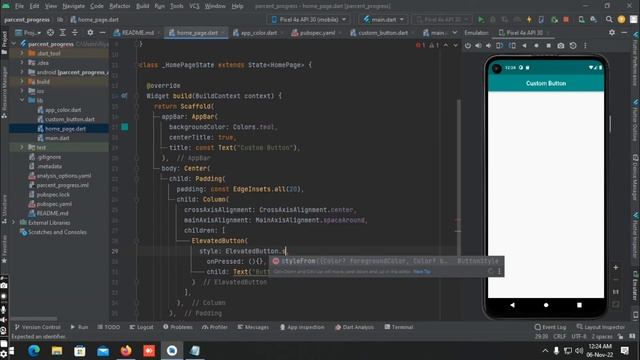Rotate emulator right icon
The image size is (640, 360).
pos(512,45)
